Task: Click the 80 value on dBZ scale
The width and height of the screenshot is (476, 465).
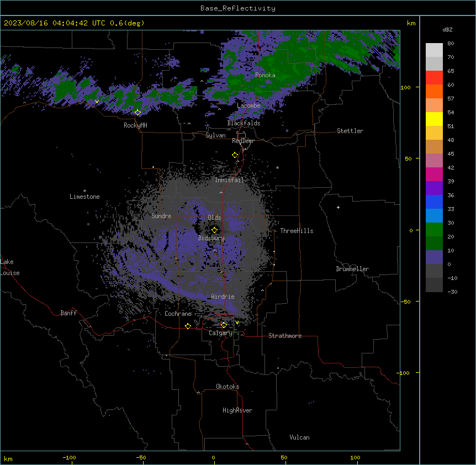Action: click(451, 44)
